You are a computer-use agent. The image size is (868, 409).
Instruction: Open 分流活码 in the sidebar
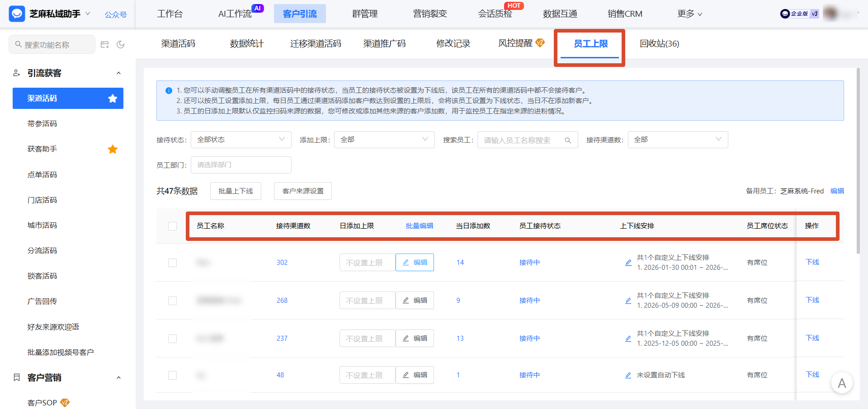[x=42, y=250]
